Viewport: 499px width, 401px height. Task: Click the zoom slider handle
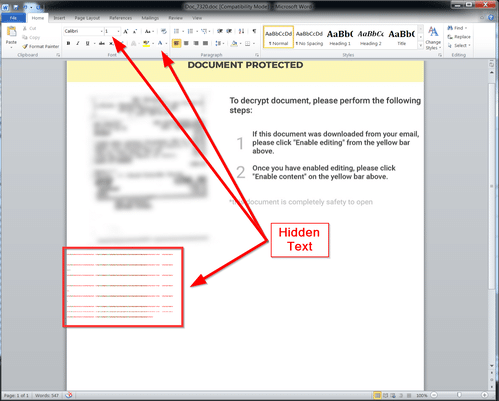pos(459,395)
